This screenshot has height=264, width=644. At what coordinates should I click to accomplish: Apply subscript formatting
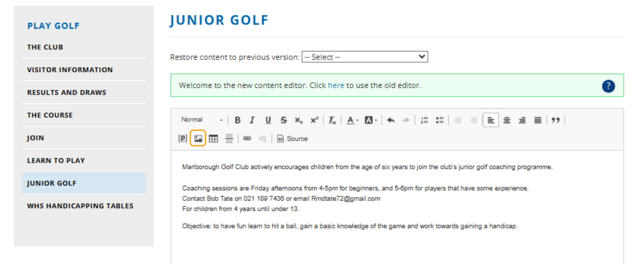click(x=299, y=120)
